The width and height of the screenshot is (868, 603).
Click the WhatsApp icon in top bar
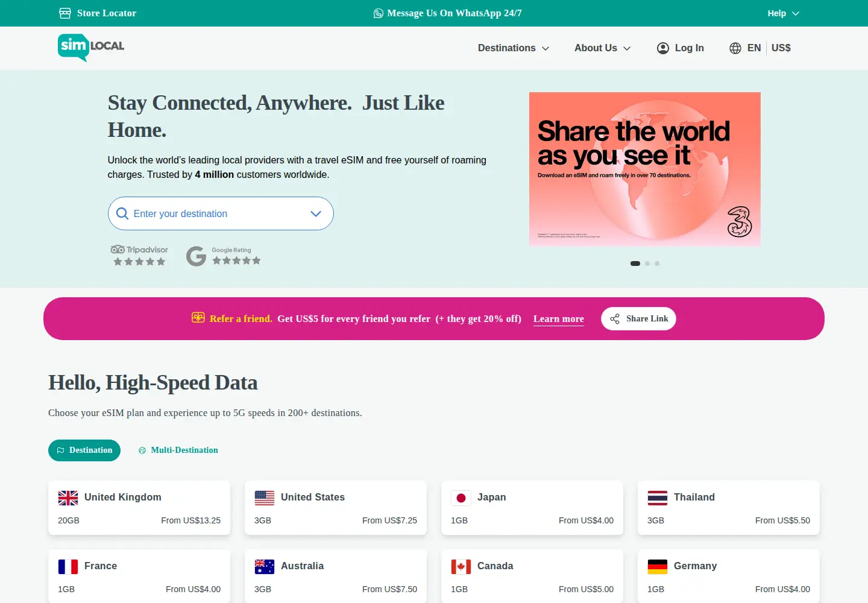[379, 13]
